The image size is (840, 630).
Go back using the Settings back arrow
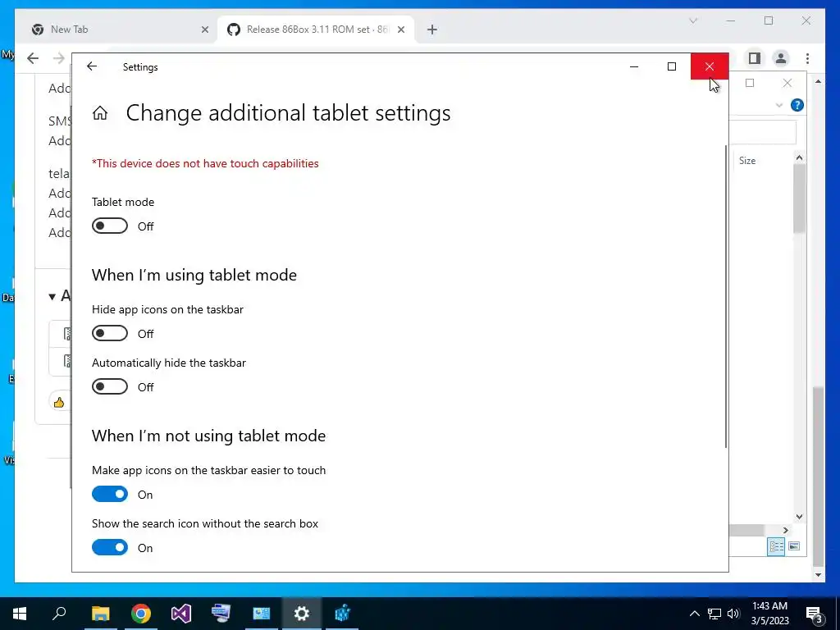[92, 66]
